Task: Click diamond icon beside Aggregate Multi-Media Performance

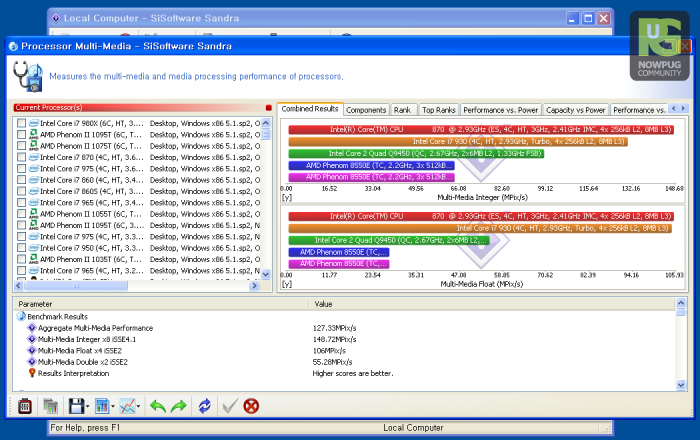Action: (32, 328)
